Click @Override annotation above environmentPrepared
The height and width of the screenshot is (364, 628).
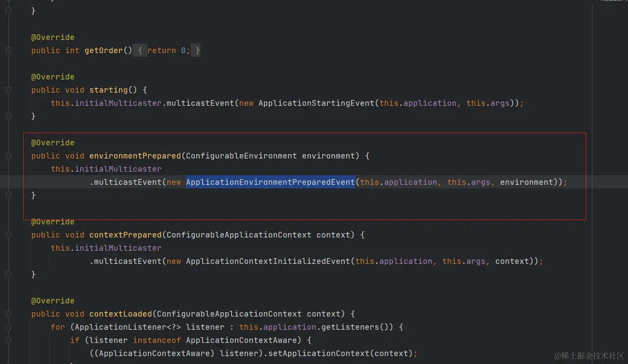[53, 143]
